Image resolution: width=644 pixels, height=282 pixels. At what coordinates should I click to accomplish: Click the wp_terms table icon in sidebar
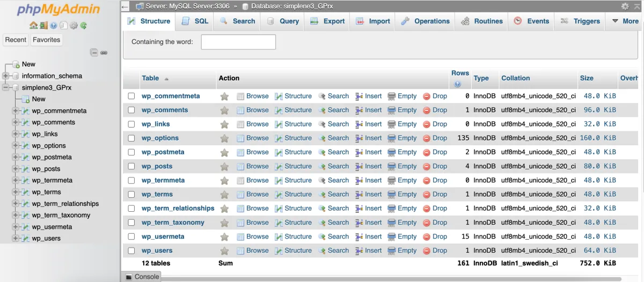click(25, 192)
